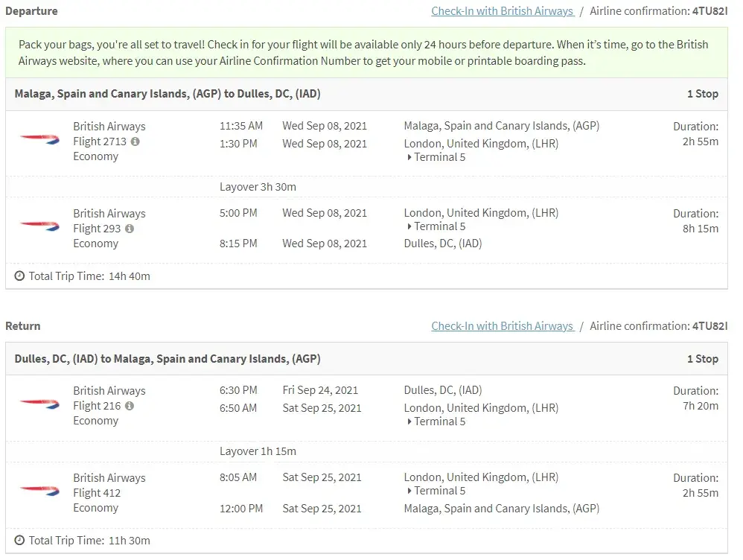
Task: Click the British Airways logo for Flight 293
Action: (39, 226)
